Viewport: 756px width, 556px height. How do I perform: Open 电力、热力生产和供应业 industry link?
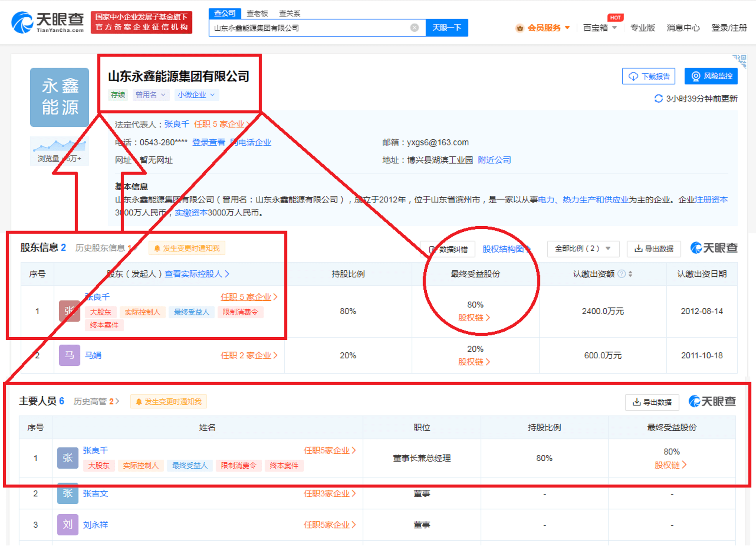583,199
